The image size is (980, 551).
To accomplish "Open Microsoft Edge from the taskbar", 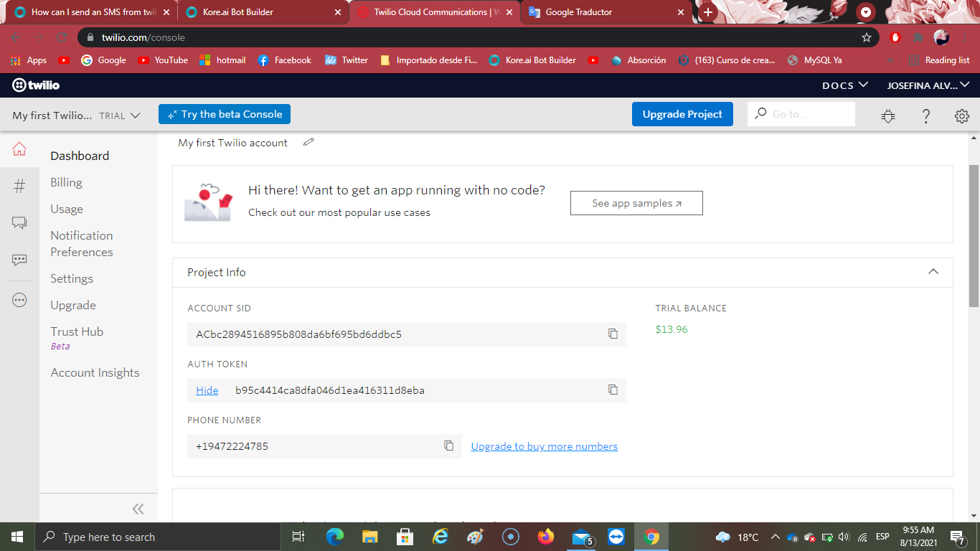I will pyautogui.click(x=335, y=537).
